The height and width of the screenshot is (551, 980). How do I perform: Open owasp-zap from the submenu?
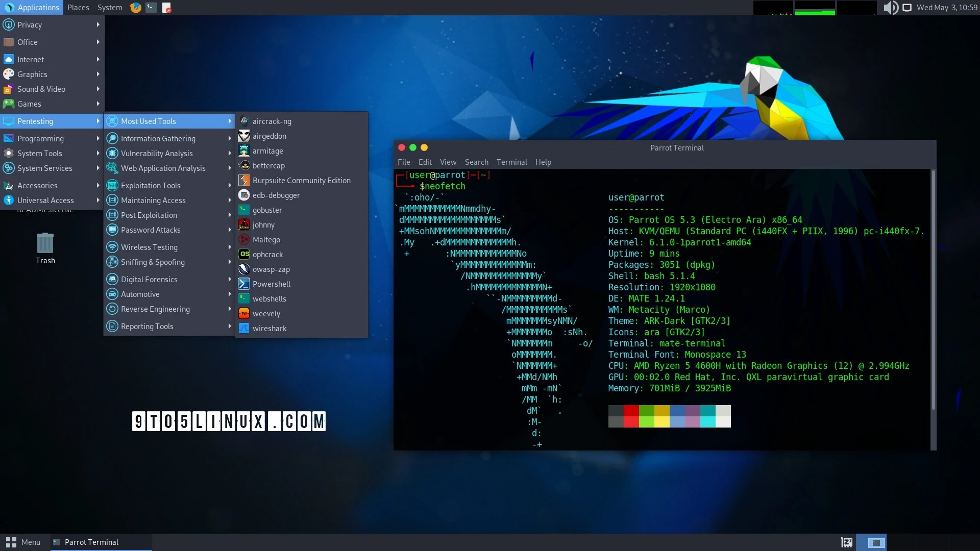tap(271, 269)
